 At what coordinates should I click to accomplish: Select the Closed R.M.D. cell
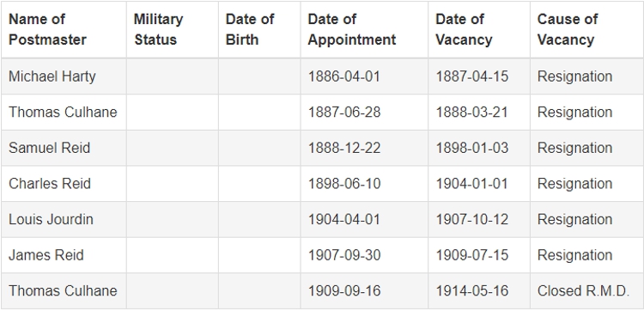pyautogui.click(x=587, y=291)
